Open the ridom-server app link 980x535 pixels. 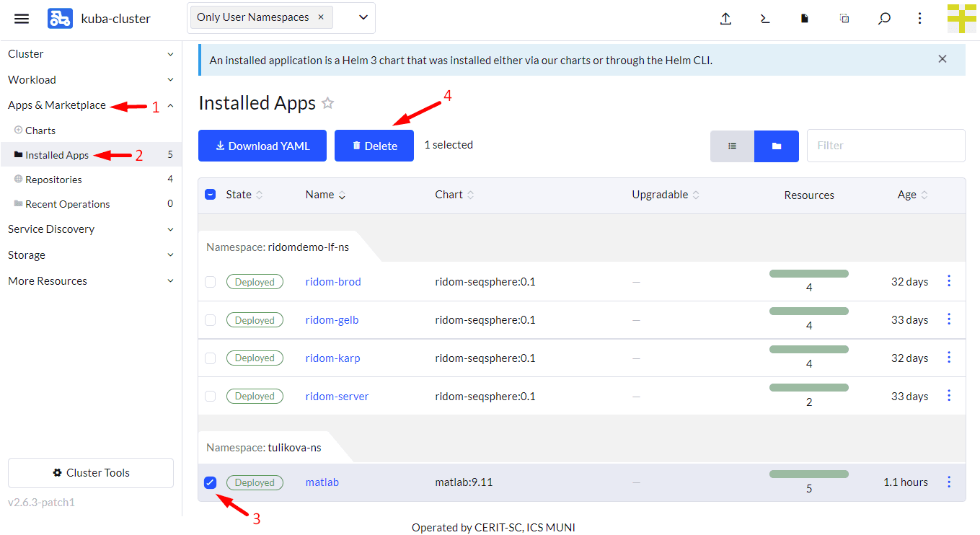coord(337,397)
